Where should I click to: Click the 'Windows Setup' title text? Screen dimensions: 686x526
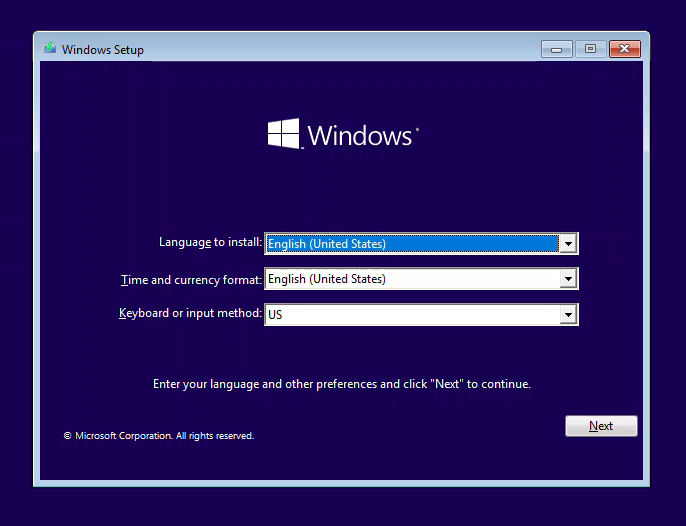click(103, 49)
